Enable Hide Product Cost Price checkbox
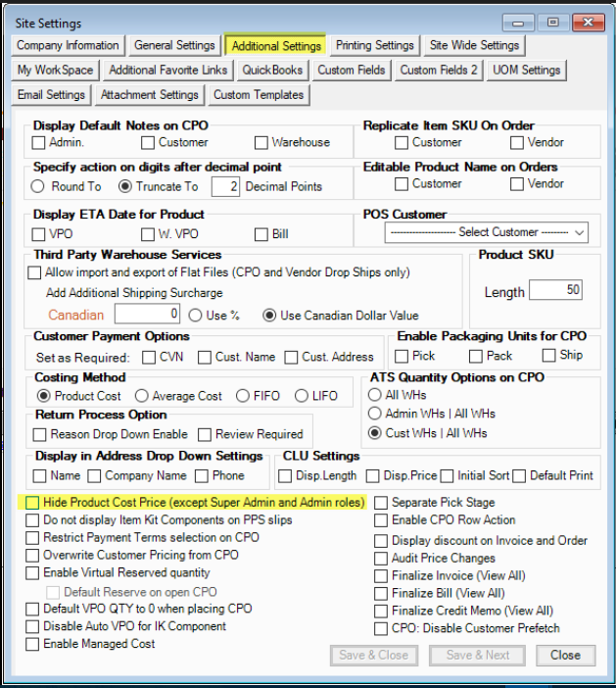Image resolution: width=616 pixels, height=688 pixels. coord(34,503)
